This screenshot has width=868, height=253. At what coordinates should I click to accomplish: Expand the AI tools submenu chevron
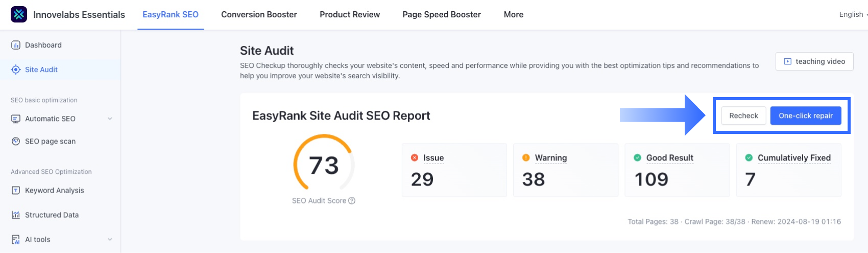click(x=110, y=239)
